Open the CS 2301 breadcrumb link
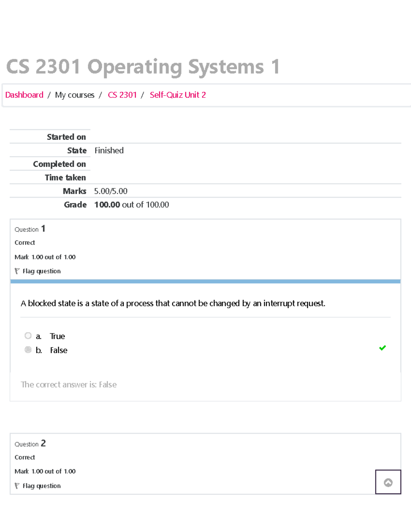Screen dimensions: 411x532 (123, 95)
